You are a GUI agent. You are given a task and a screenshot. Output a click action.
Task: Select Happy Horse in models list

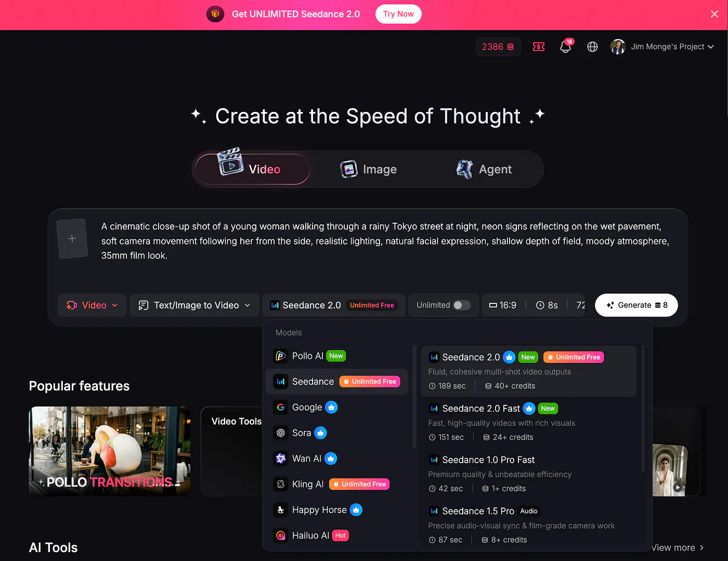pyautogui.click(x=336, y=510)
